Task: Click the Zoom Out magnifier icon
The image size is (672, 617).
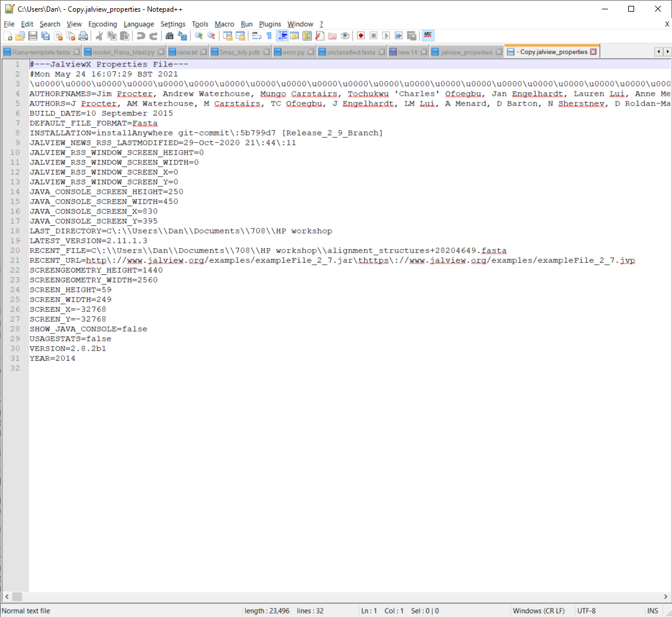Action: click(211, 36)
